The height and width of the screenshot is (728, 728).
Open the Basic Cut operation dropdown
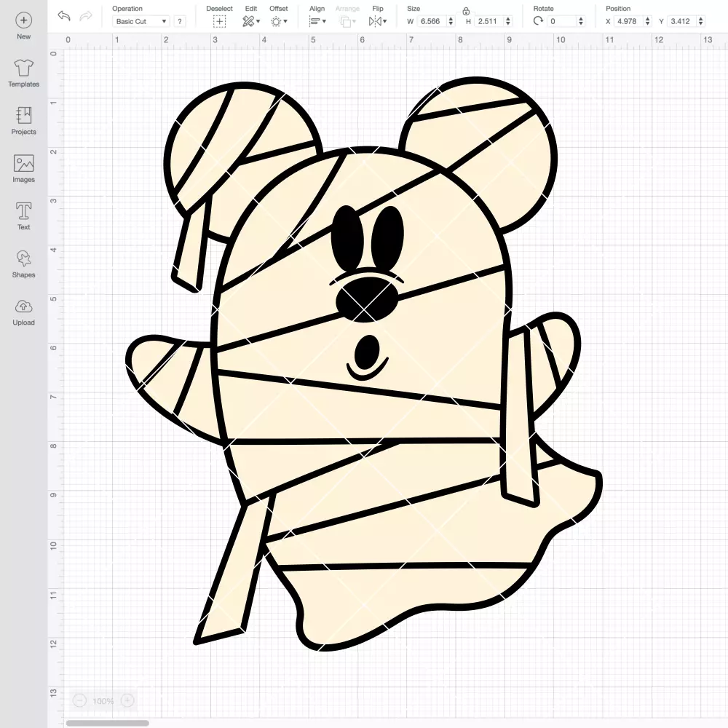pos(141,21)
